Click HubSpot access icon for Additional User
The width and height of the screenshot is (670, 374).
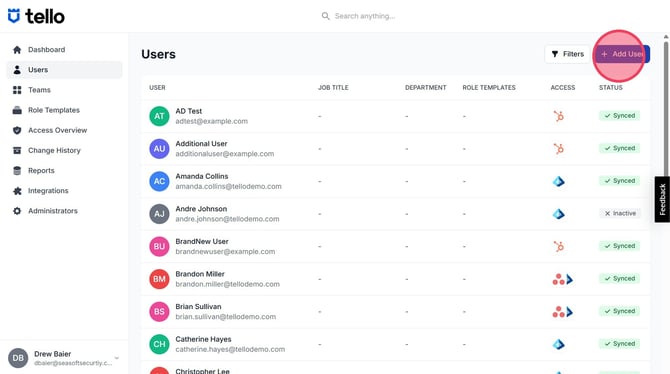558,148
